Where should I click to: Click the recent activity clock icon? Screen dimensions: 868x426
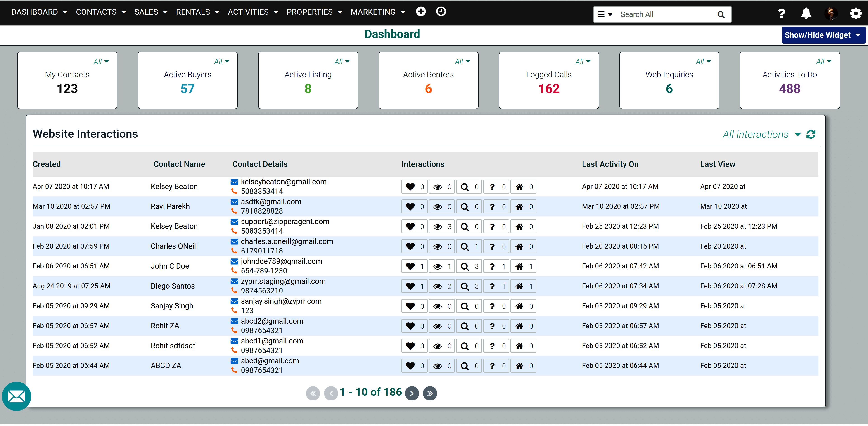tap(441, 11)
